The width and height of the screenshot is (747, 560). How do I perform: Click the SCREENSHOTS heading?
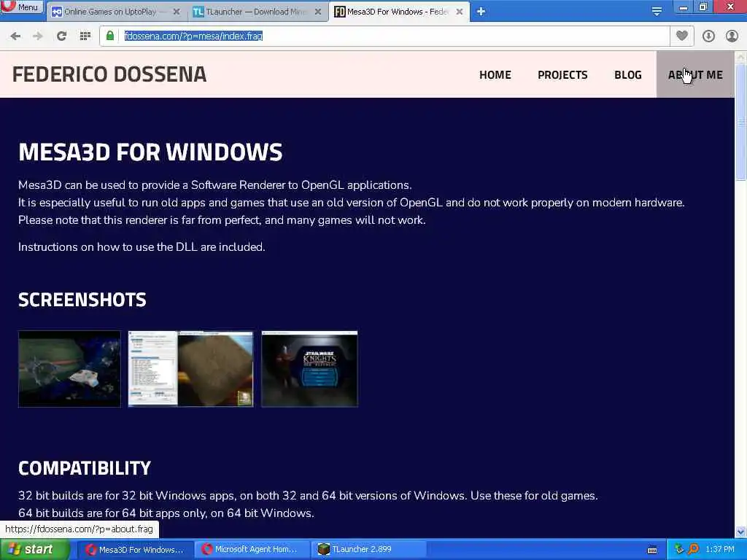pos(82,300)
